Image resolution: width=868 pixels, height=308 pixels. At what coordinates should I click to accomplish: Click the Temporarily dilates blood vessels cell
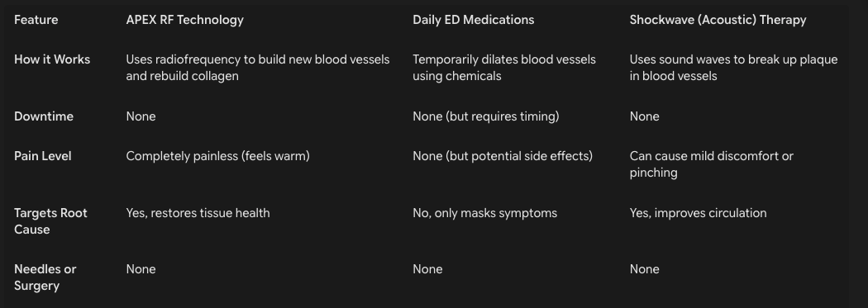[x=503, y=68]
